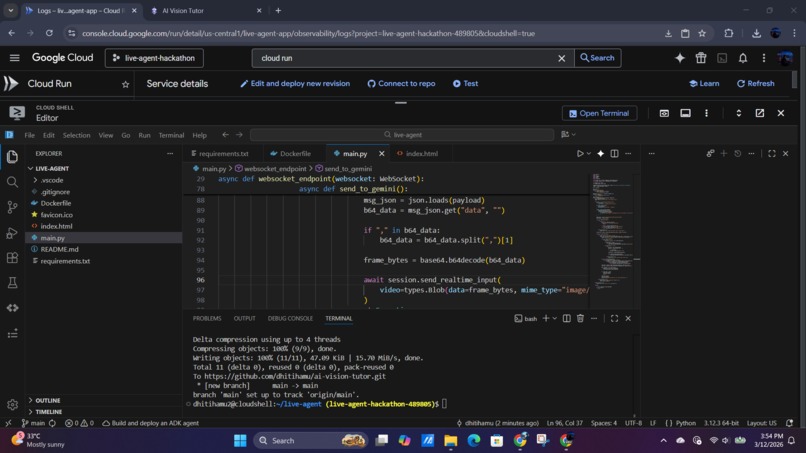Open new terminal profile dropdown arrow
The width and height of the screenshot is (806, 453).
(x=555, y=318)
